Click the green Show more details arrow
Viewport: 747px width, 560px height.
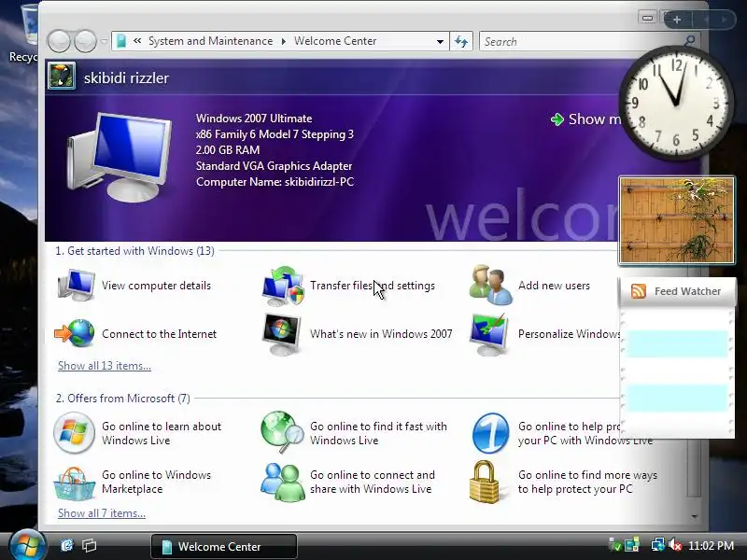557,119
